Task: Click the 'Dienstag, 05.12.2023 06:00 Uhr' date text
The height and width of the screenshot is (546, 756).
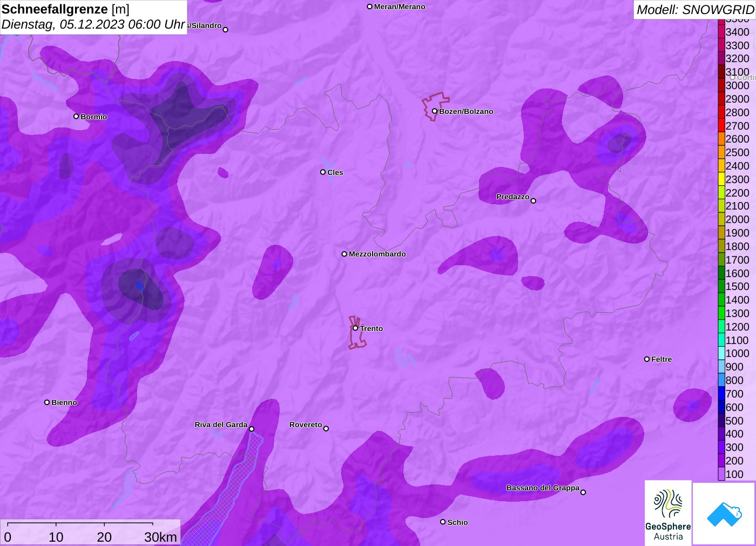Action: tap(93, 25)
